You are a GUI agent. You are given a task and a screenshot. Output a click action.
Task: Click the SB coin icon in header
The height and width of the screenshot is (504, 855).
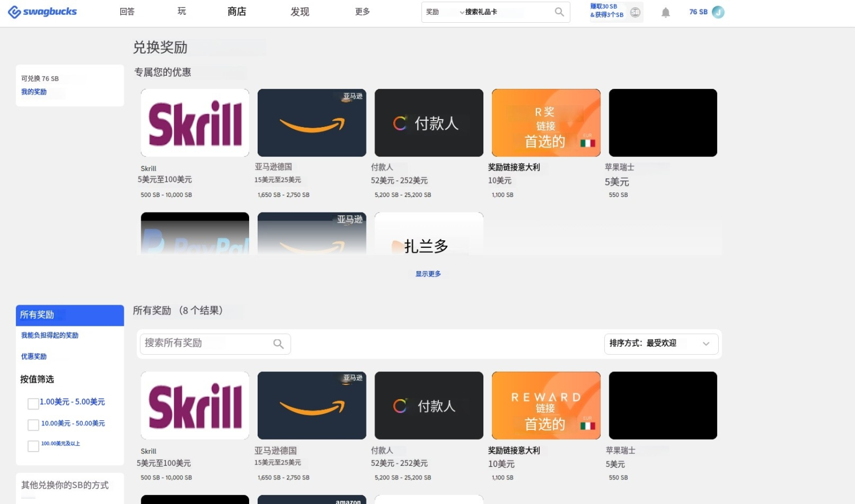pyautogui.click(x=635, y=12)
